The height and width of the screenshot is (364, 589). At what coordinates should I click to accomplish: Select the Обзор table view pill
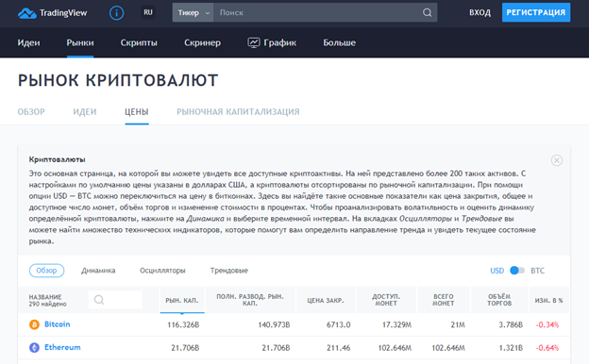click(46, 271)
